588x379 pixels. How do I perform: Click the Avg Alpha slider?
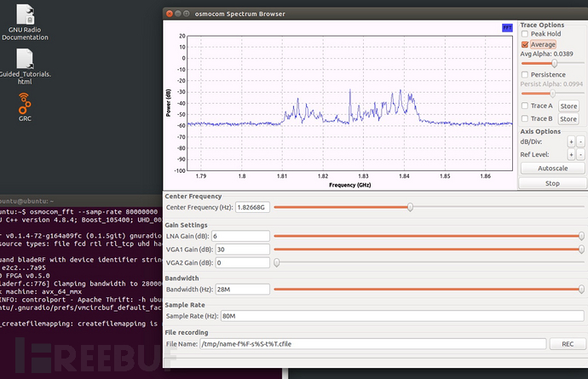point(552,63)
